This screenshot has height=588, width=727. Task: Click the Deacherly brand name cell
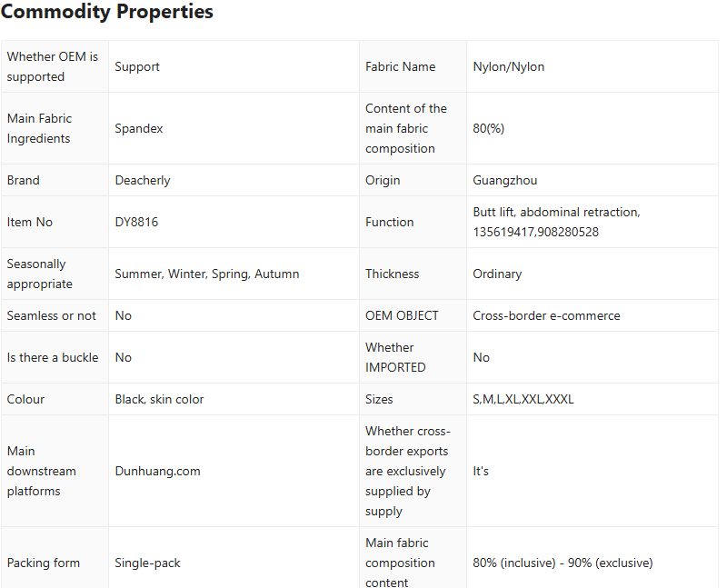coord(143,180)
